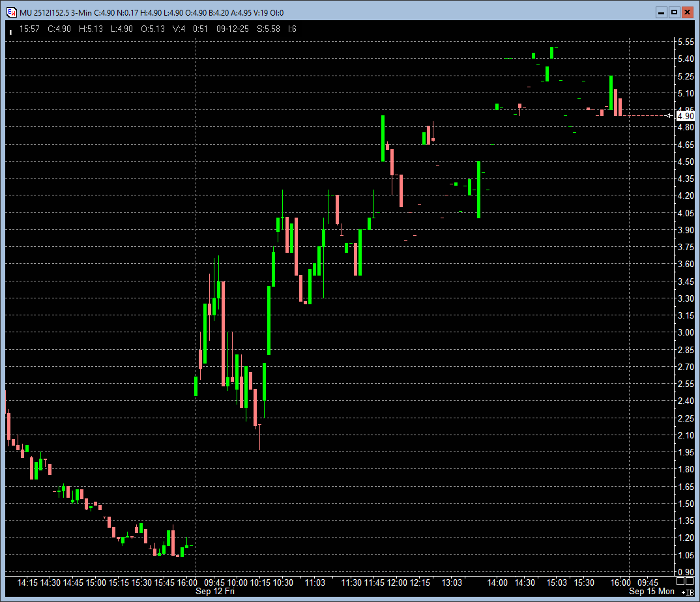Click the 14:00 time axis label

497,582
